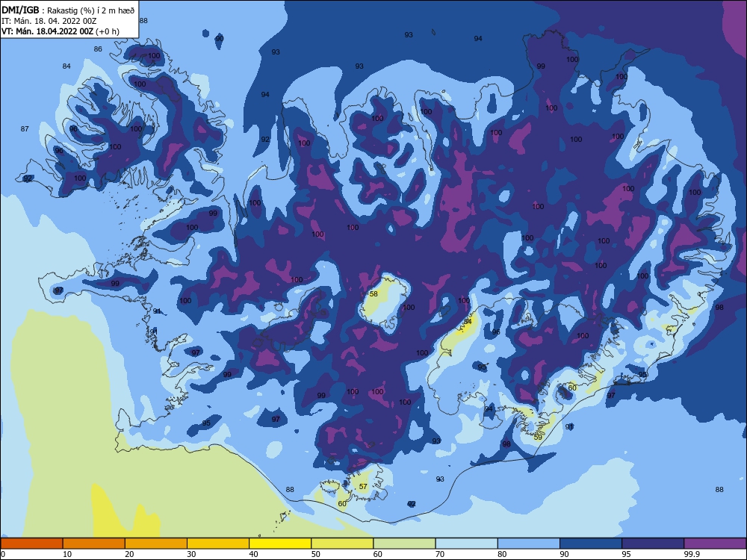This screenshot has height=560, width=747.
Task: Click the '54' humidity value on the map
Action: (468, 321)
